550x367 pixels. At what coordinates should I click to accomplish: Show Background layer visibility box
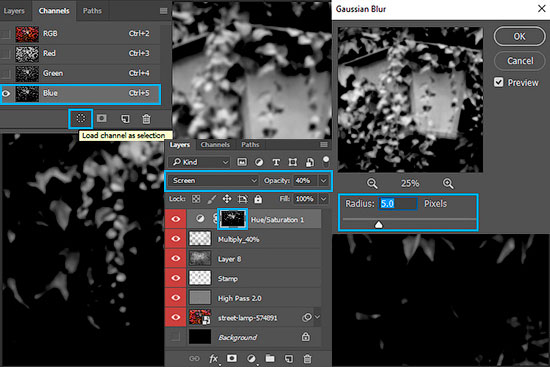tap(175, 337)
